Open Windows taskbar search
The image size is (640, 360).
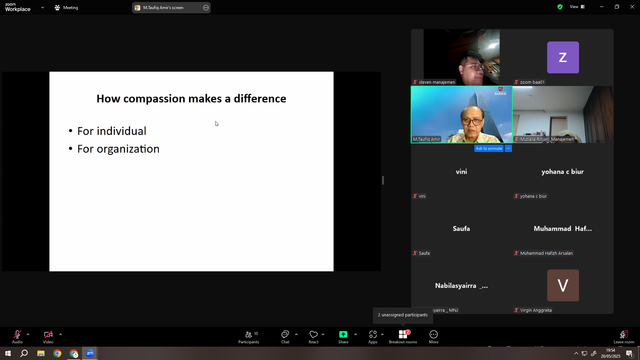click(24, 353)
